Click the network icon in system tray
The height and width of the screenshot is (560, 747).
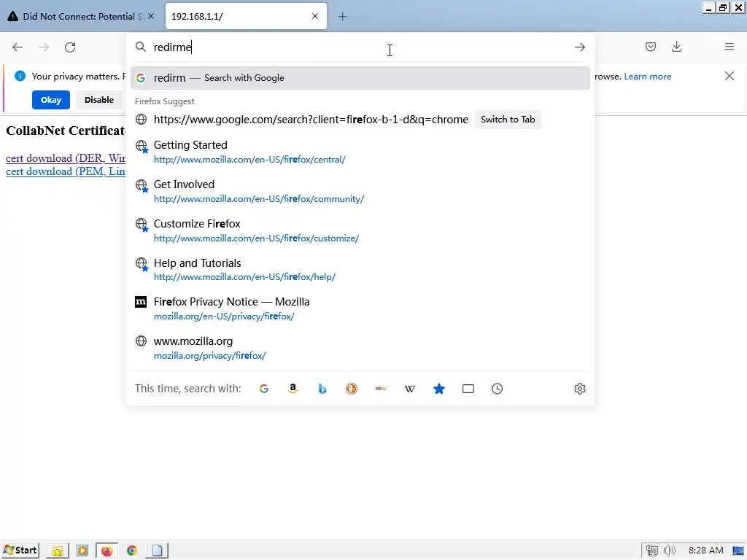click(651, 551)
